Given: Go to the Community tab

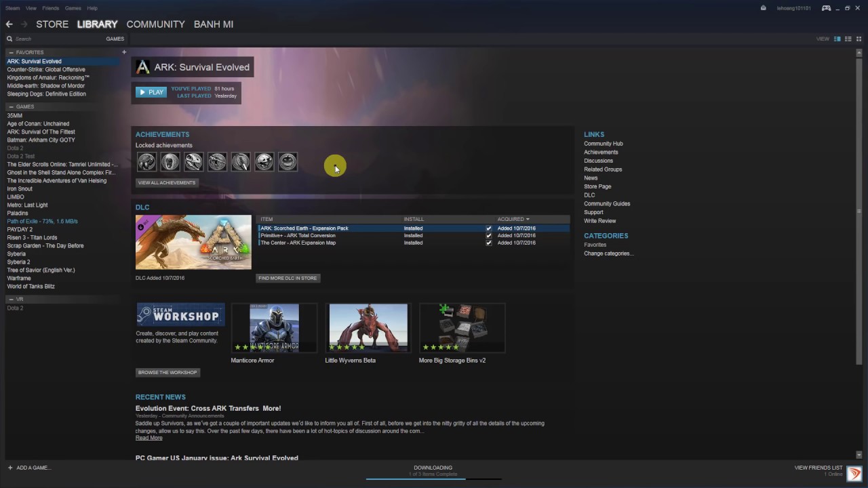Looking at the screenshot, I should [x=155, y=24].
